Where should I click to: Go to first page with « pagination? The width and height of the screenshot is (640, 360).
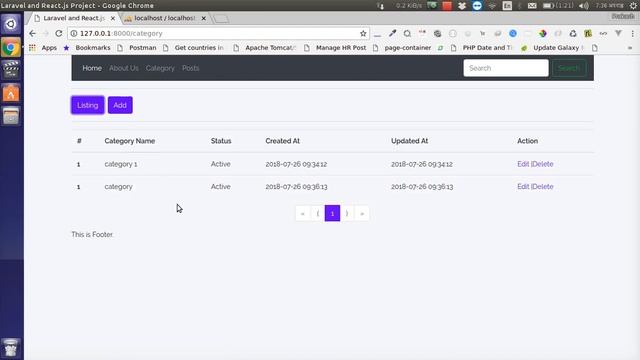302,213
